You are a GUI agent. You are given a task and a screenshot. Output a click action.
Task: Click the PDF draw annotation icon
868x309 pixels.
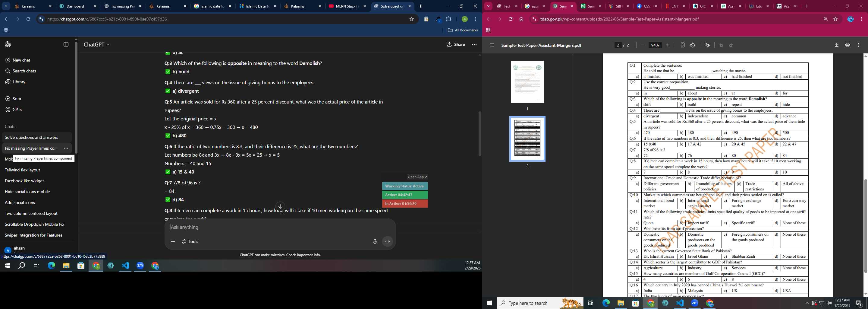click(708, 45)
